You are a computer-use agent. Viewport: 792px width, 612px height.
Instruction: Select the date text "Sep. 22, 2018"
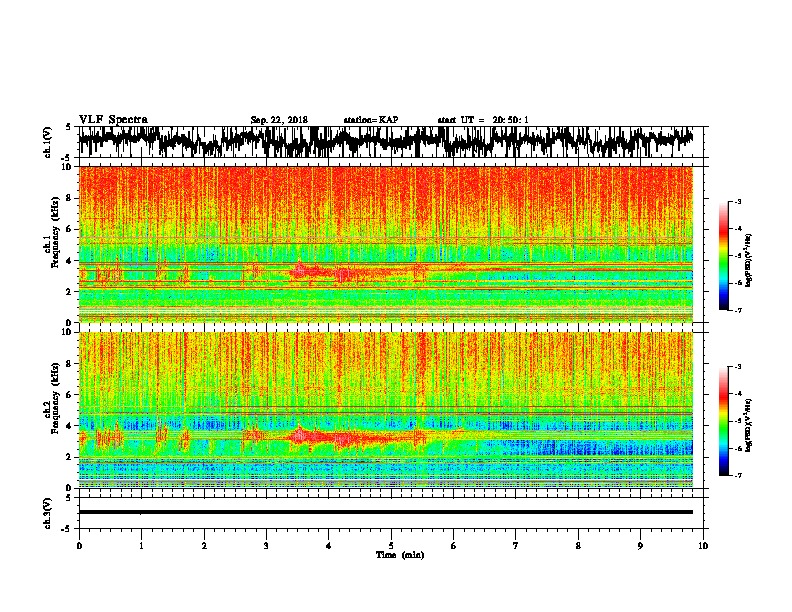[x=279, y=120]
